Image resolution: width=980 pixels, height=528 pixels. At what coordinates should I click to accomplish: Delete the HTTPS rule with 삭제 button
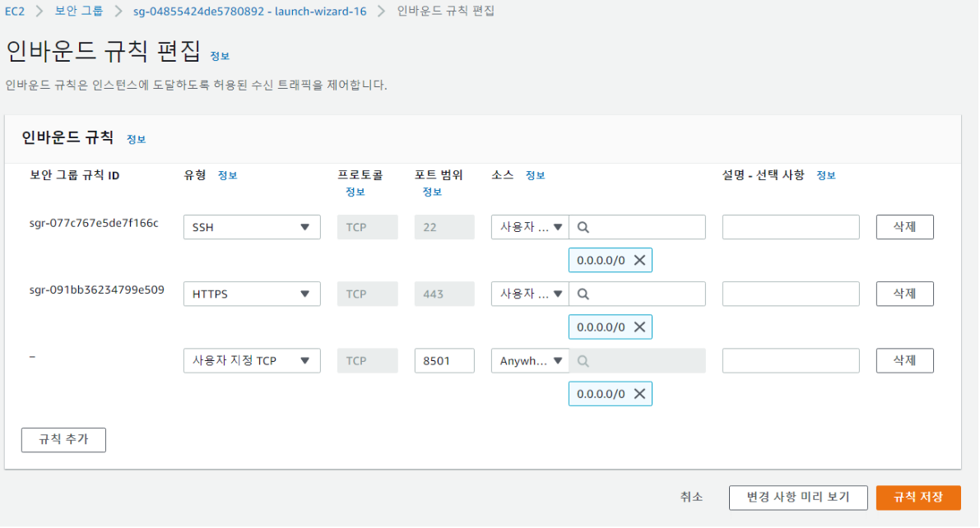tap(904, 294)
